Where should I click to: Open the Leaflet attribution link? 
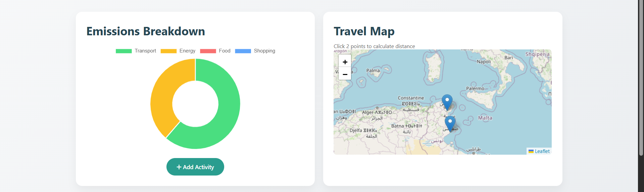tap(542, 151)
